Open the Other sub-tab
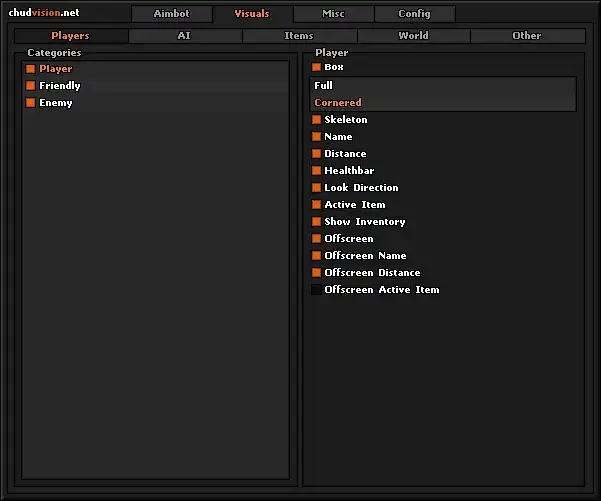Image resolution: width=601 pixels, height=501 pixels. coord(527,36)
